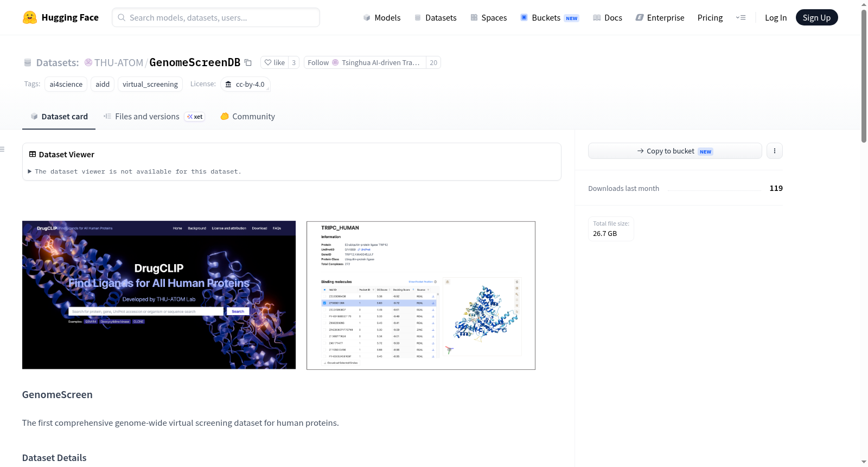
Task: Click the GenomeScreen heading
Action: (58, 394)
